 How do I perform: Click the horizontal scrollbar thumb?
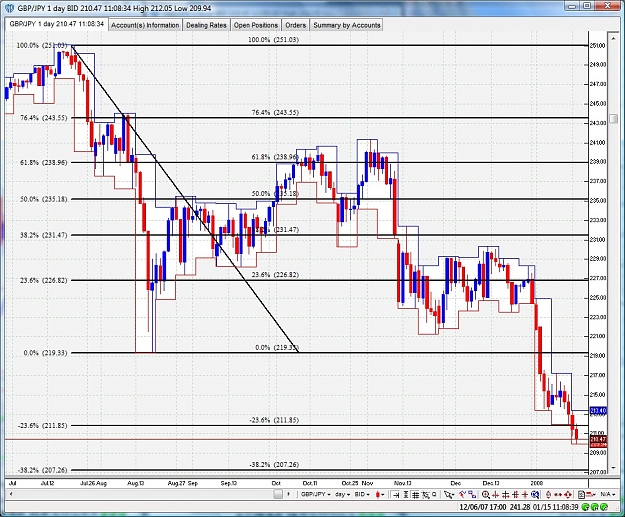[279, 494]
